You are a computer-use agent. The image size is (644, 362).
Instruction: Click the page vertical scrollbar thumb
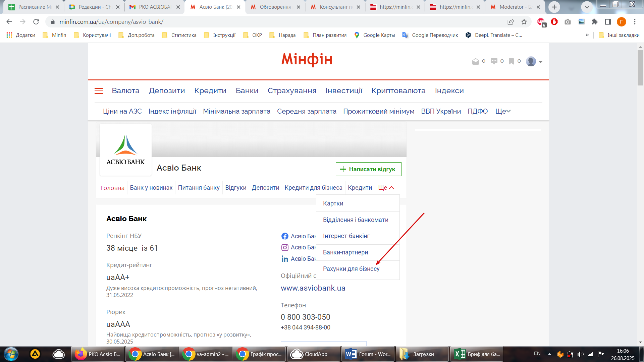click(640, 68)
